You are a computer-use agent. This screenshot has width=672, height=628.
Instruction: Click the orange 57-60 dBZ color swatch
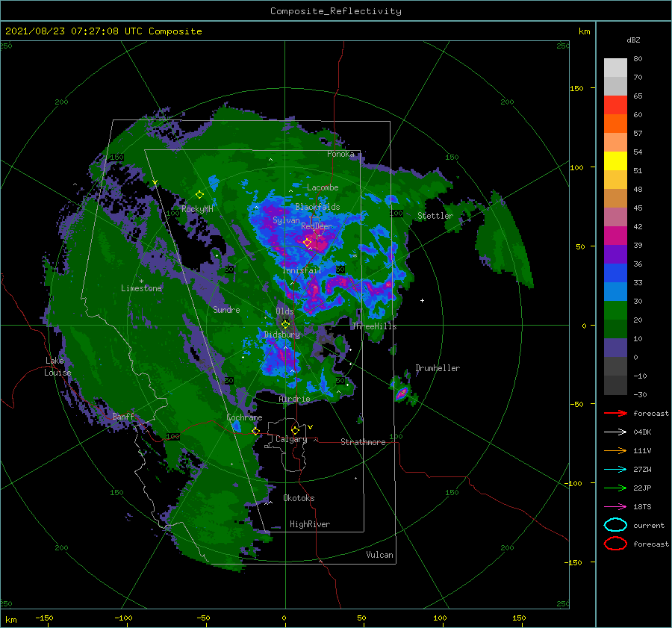click(x=615, y=124)
